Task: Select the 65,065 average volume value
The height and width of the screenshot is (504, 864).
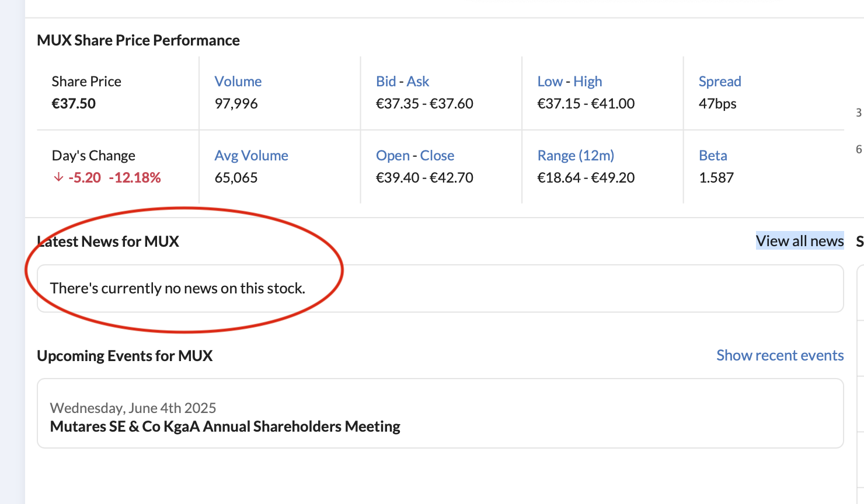Action: (236, 178)
